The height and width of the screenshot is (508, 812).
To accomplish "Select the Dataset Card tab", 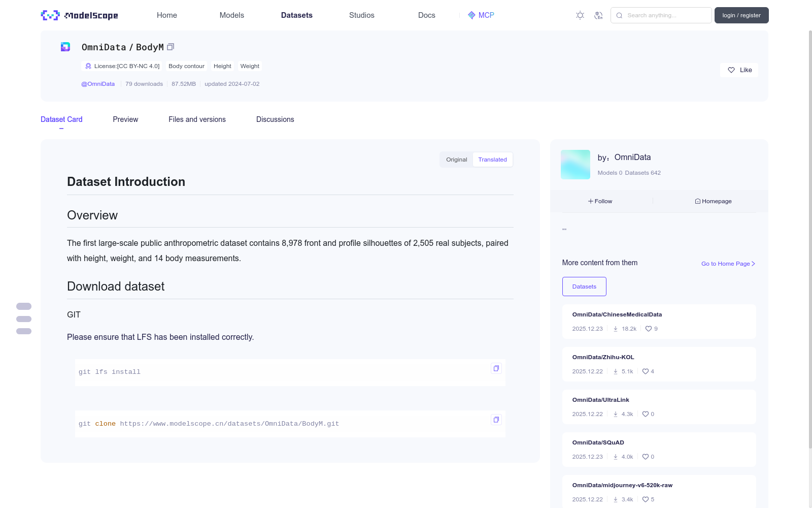I will (x=61, y=119).
